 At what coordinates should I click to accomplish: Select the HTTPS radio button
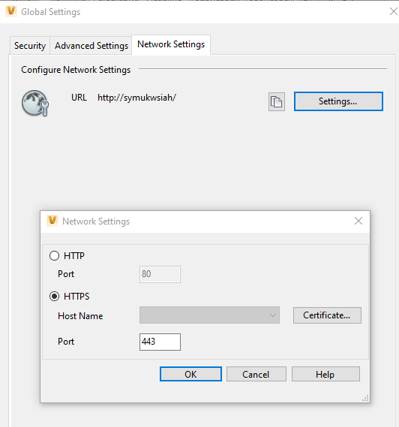coord(54,296)
